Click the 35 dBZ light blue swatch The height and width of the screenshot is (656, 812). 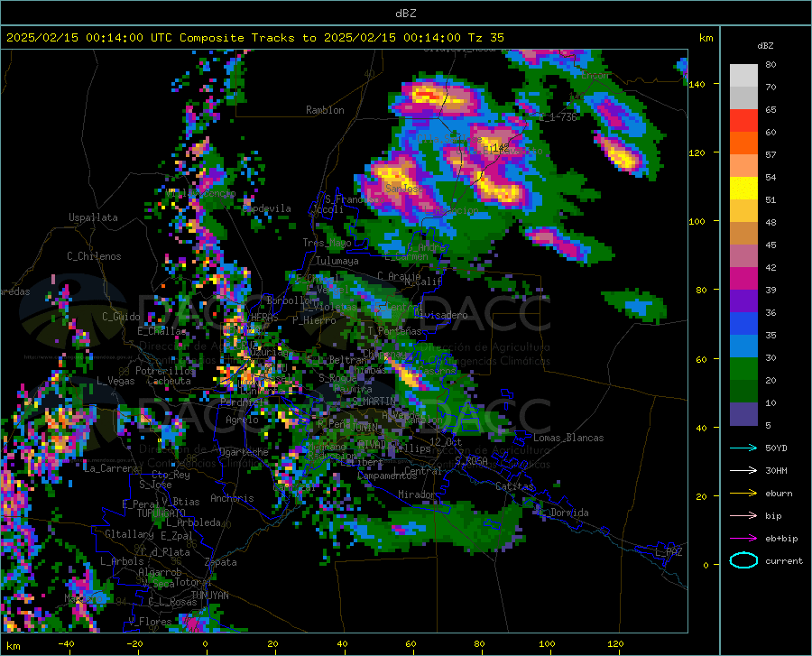click(743, 346)
